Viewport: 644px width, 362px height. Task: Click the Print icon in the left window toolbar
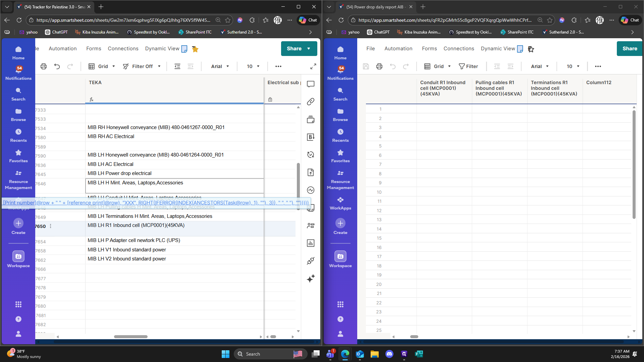44,66
